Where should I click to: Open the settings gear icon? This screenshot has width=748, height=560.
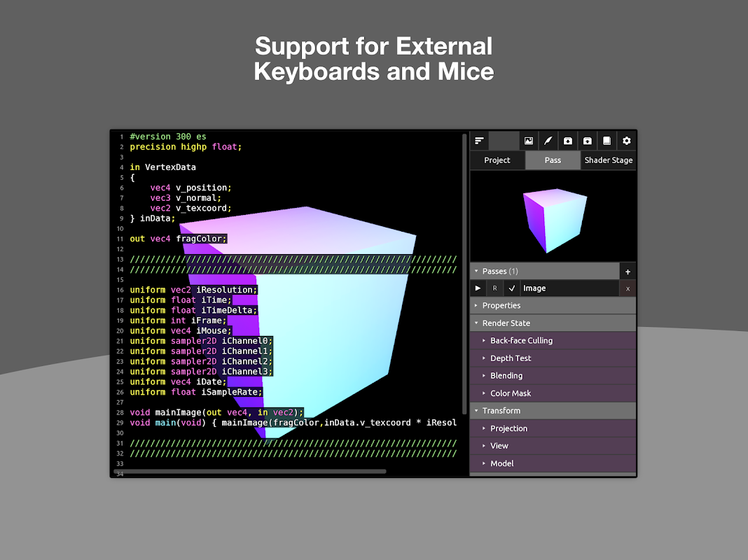tap(626, 141)
